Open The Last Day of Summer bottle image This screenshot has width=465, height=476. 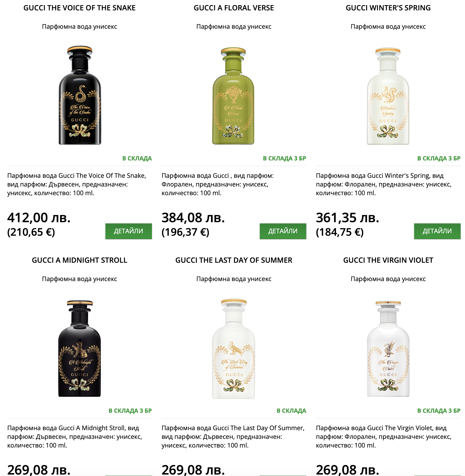(x=233, y=348)
